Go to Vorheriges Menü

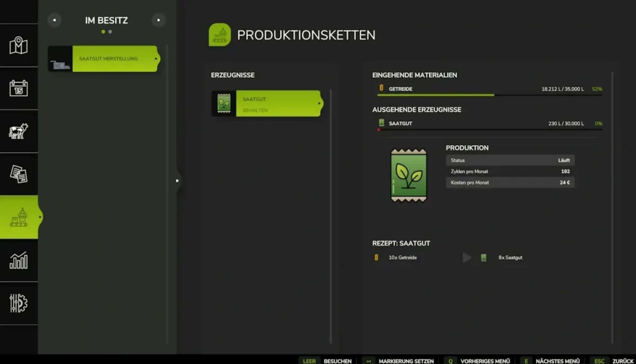[485, 361]
